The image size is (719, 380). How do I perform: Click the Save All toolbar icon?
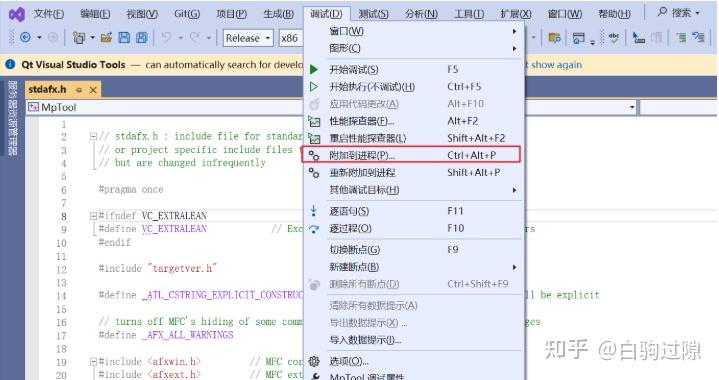(142, 38)
